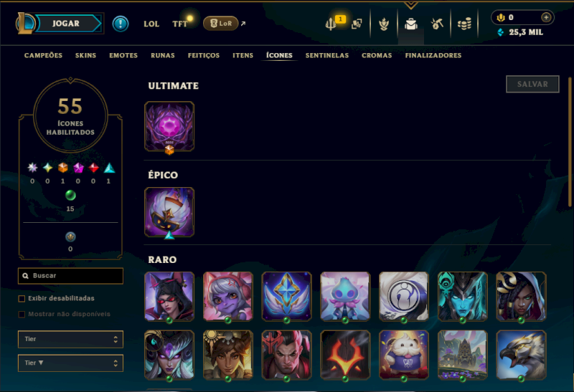This screenshot has width=574, height=392.
Task: Go to the TFT menu item
Action: point(180,24)
